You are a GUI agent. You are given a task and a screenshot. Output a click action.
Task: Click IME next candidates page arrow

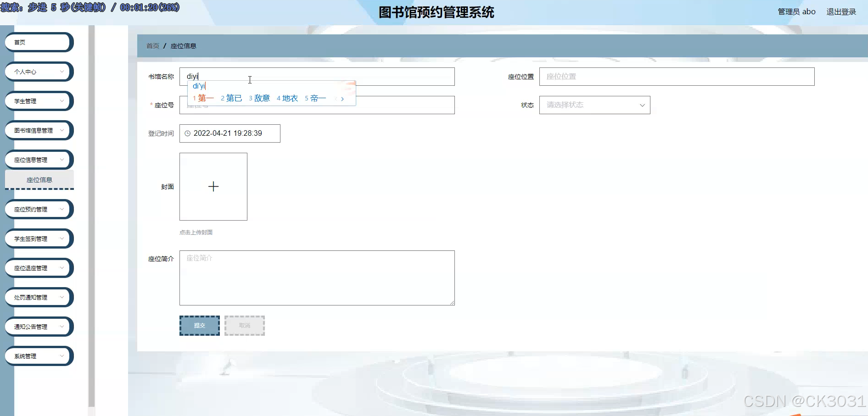(342, 99)
